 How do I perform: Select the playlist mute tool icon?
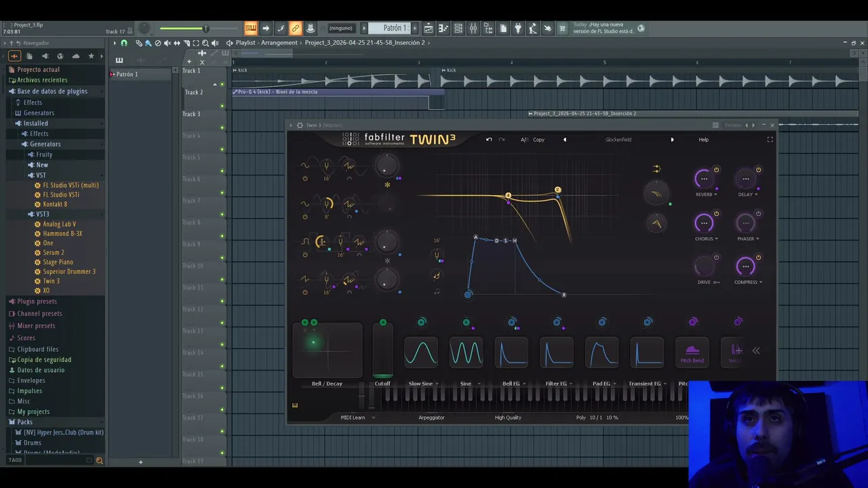[x=167, y=43]
